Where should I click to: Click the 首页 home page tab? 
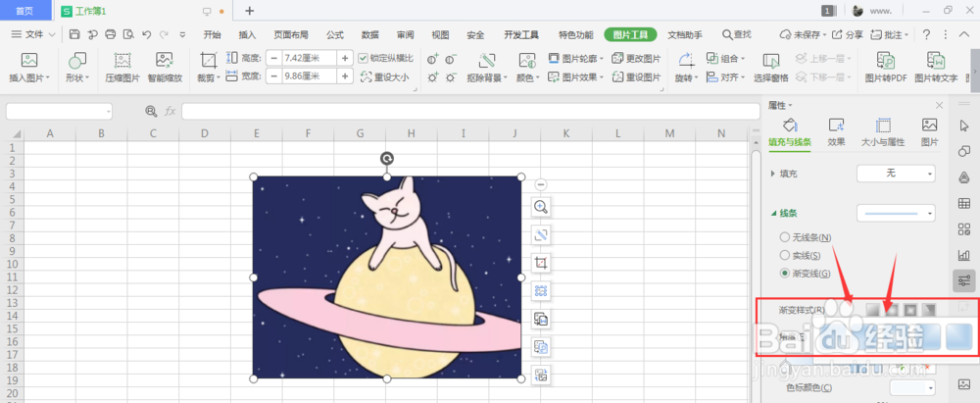(x=25, y=11)
